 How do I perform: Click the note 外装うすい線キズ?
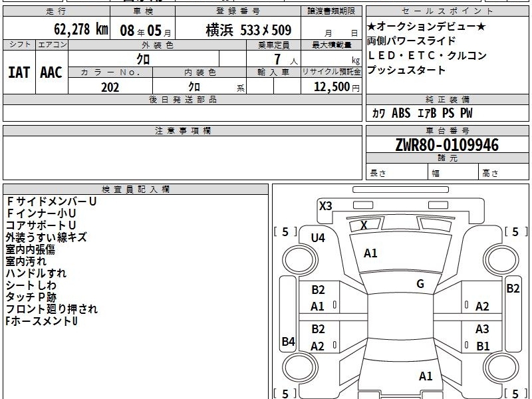click(46, 237)
